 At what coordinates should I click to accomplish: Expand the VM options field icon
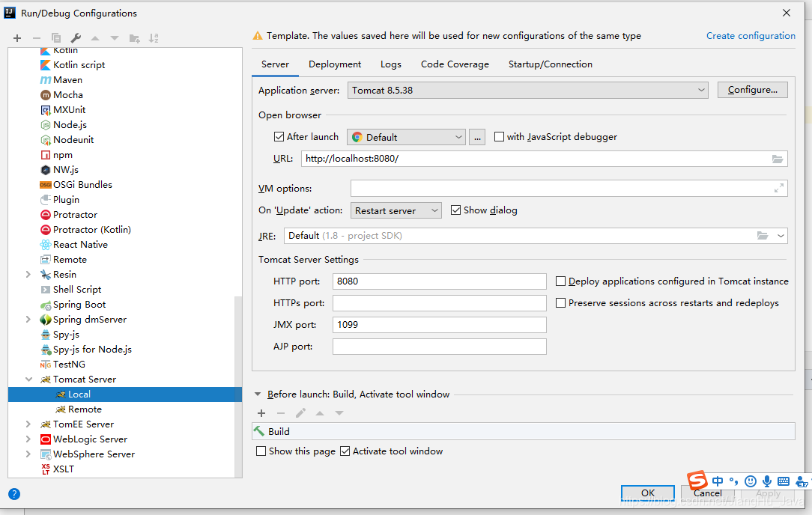click(778, 189)
